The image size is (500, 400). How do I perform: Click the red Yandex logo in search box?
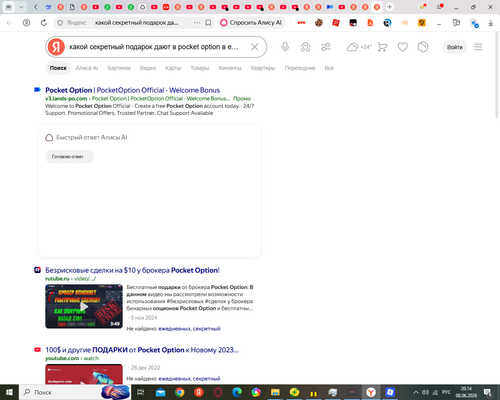point(56,47)
